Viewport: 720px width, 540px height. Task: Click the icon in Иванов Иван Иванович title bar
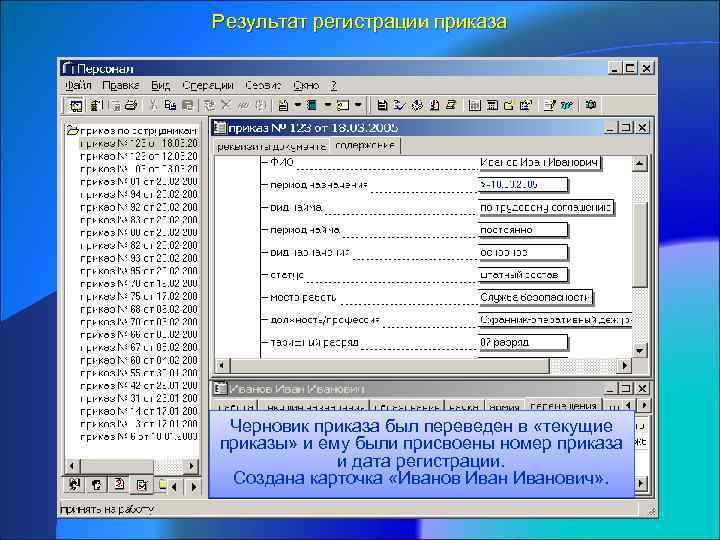(220, 388)
